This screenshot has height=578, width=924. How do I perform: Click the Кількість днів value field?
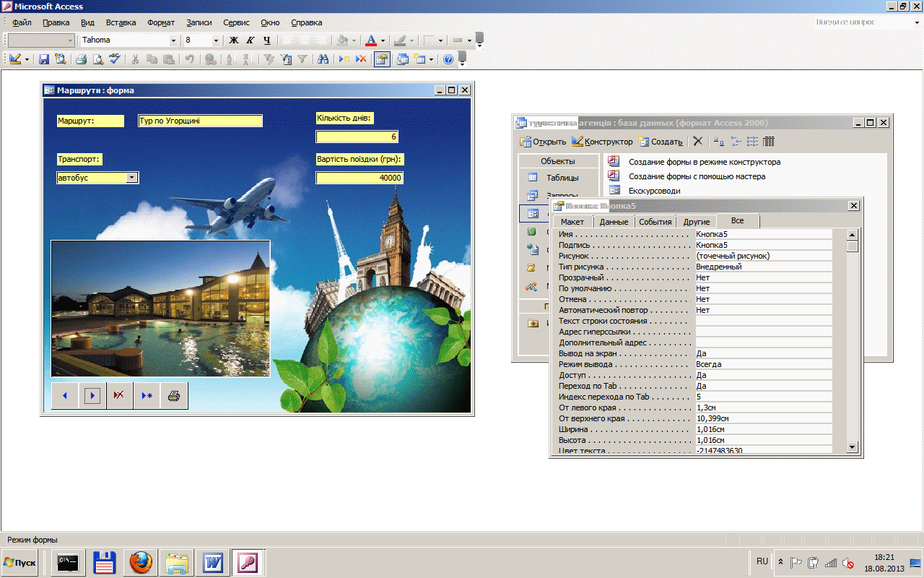point(357,137)
